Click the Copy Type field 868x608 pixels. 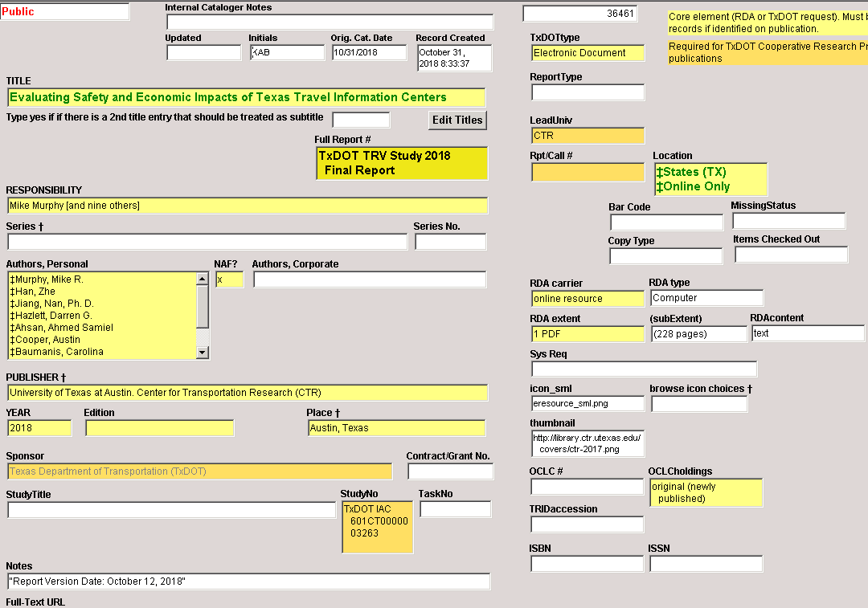click(x=666, y=256)
